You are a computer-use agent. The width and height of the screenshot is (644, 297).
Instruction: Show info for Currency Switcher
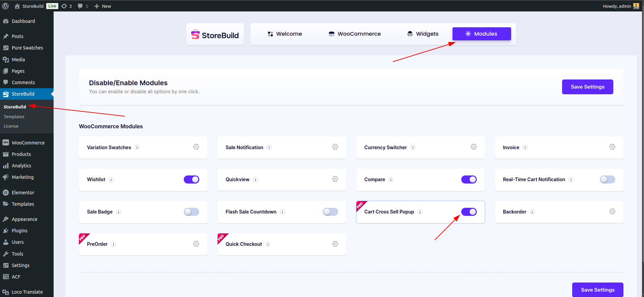coord(413,147)
